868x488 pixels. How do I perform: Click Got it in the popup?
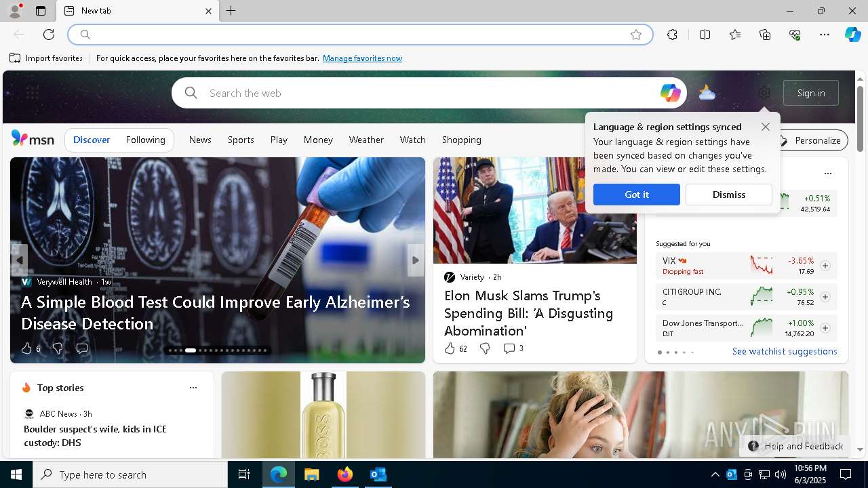pyautogui.click(x=637, y=195)
